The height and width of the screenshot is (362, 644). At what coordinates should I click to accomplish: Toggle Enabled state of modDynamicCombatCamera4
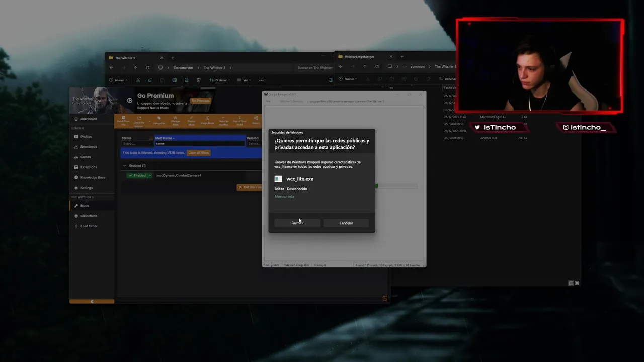(137, 175)
